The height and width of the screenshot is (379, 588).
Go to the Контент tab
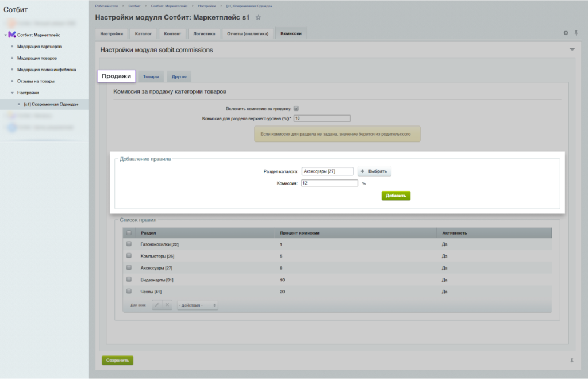(x=172, y=33)
